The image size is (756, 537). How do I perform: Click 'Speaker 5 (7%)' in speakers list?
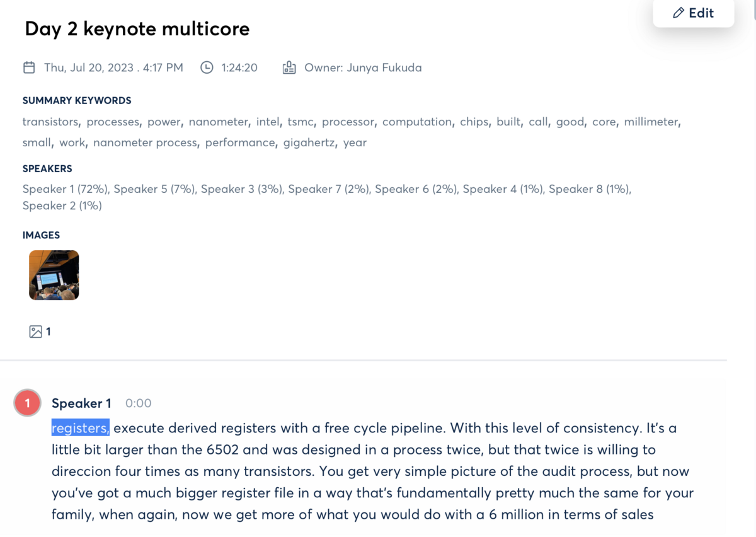[x=154, y=189]
